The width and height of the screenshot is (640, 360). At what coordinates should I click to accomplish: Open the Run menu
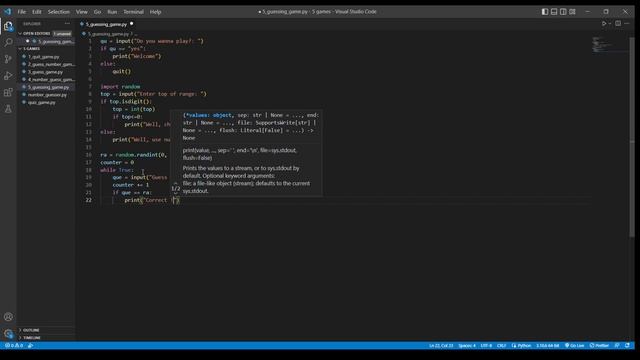[x=112, y=12]
